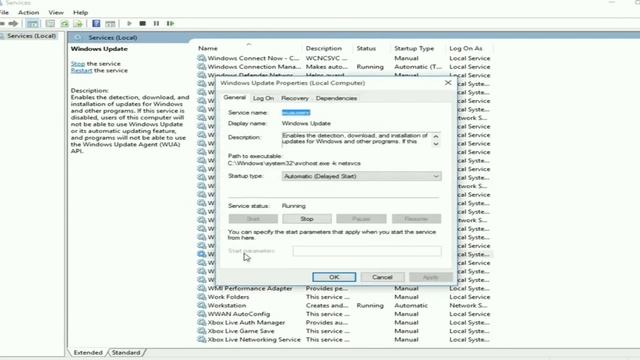Click gear icon of Xbox Live Networking Service
The image size is (640, 360).
[202, 339]
